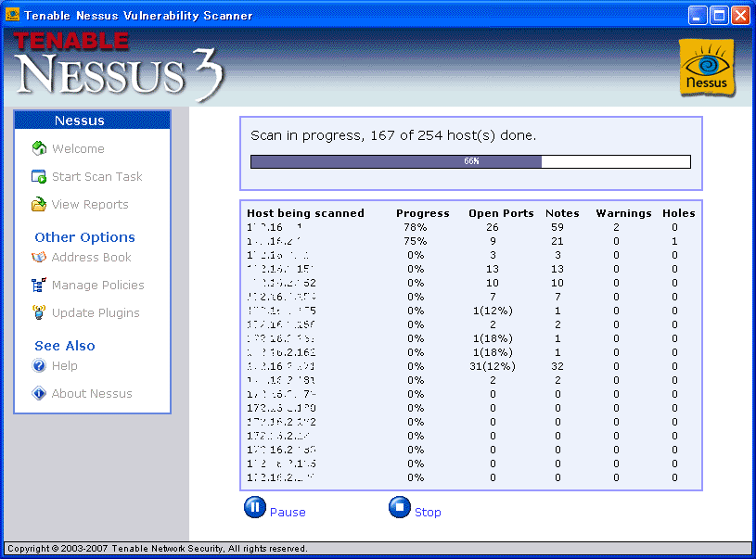
Task: Click the round blue Pause icon
Action: (x=255, y=507)
